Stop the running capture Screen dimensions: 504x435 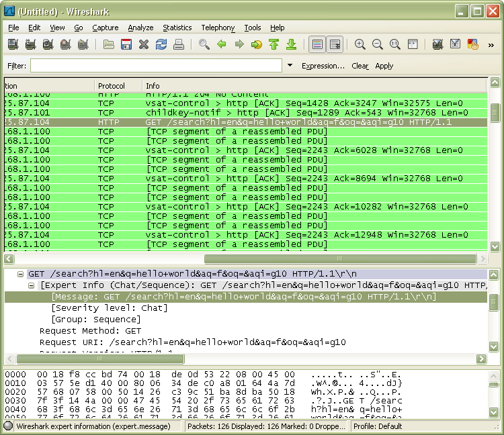click(x=66, y=44)
